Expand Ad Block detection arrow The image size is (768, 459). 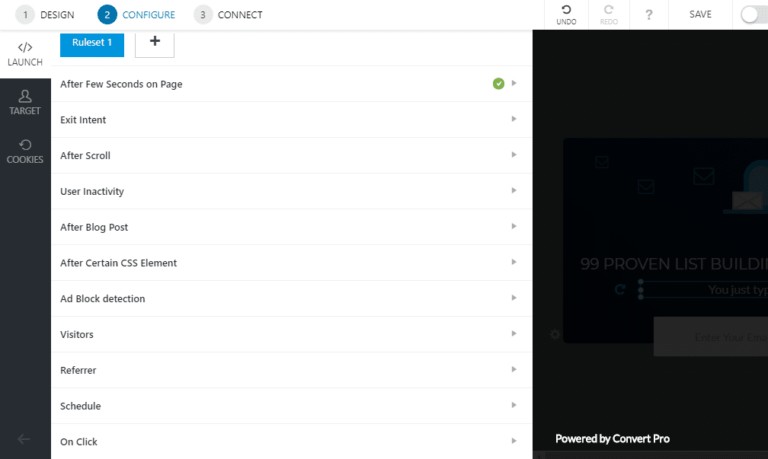click(514, 298)
